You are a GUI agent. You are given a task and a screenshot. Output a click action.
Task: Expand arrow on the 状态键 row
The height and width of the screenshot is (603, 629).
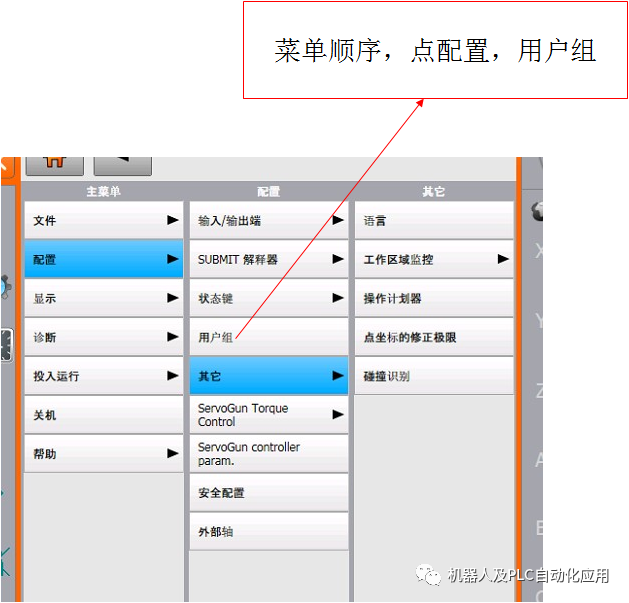coord(338,298)
